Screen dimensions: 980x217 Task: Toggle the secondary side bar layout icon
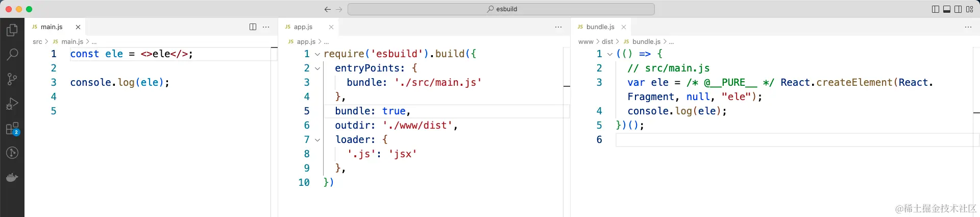(958, 9)
